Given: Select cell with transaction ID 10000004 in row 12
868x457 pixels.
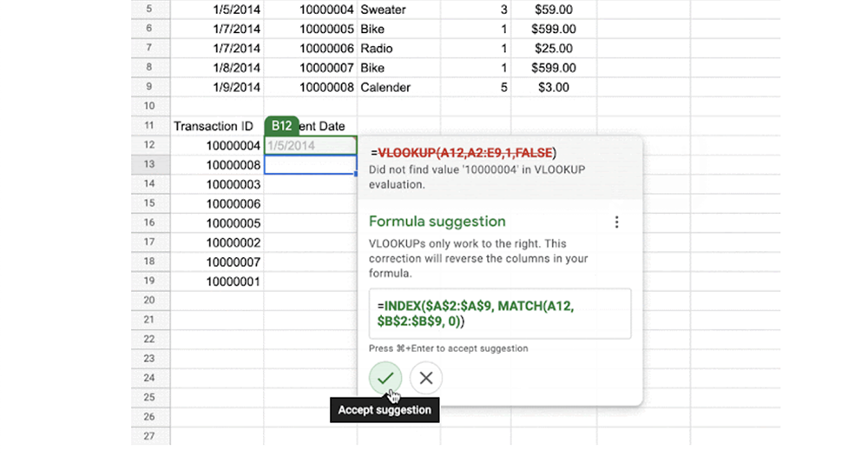Looking at the screenshot, I should 217,145.
